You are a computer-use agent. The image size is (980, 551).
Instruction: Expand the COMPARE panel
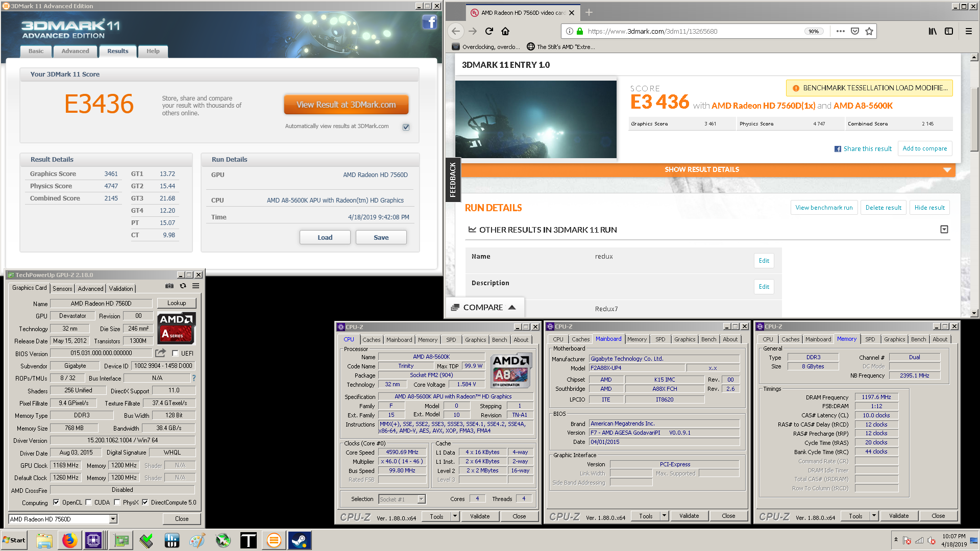tap(484, 307)
